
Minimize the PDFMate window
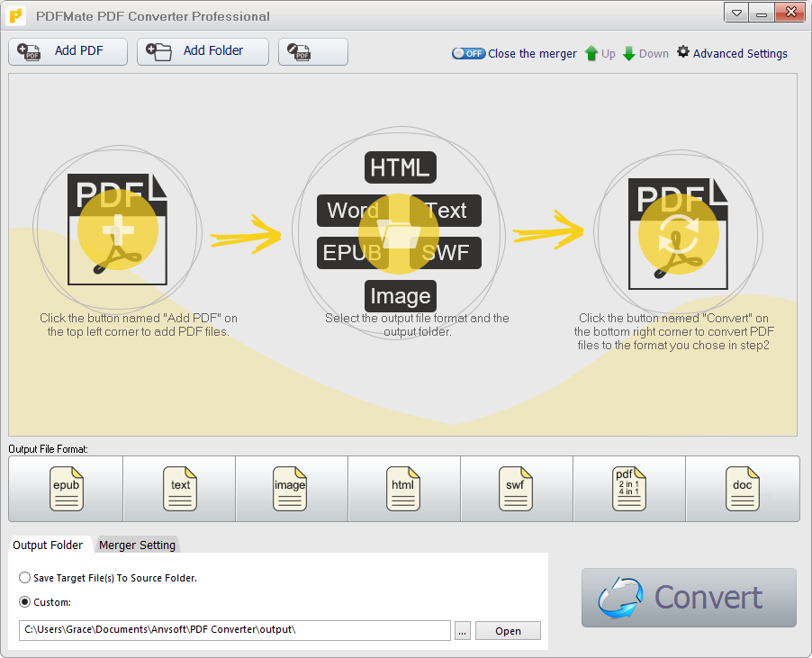pyautogui.click(x=762, y=13)
